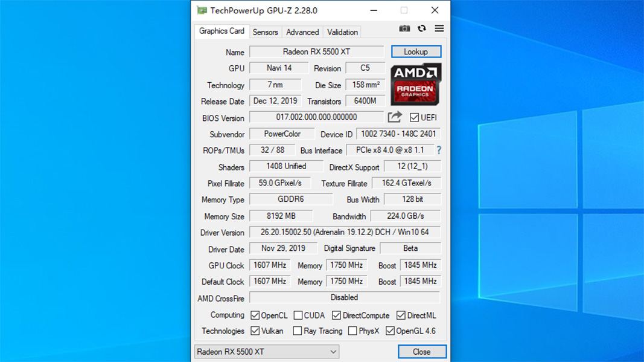The height and width of the screenshot is (362, 644).
Task: Open the hamburger menu icon
Action: pyautogui.click(x=439, y=28)
